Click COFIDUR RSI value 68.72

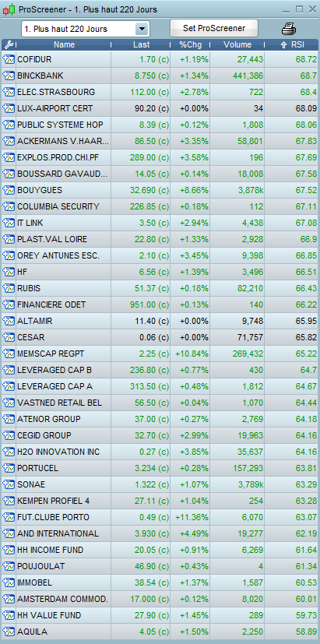click(x=306, y=59)
